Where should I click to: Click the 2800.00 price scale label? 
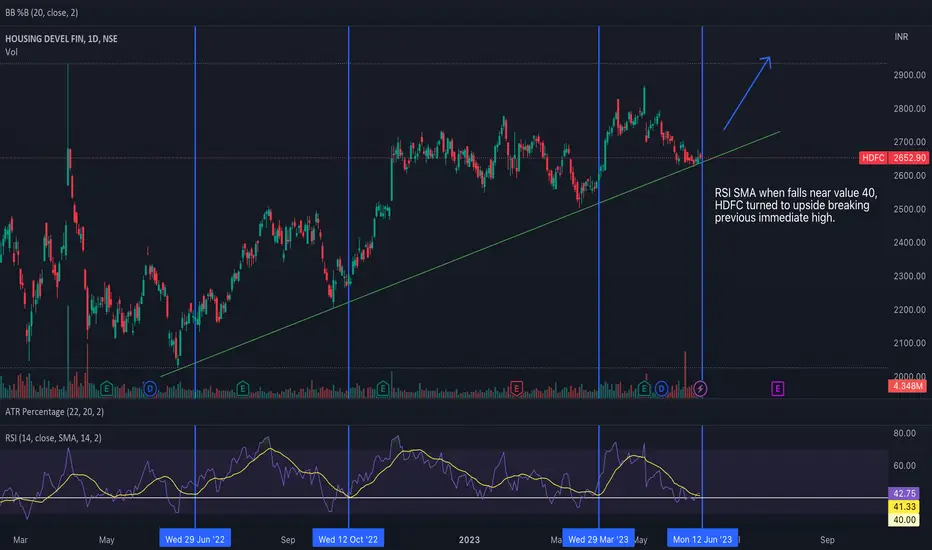coord(909,108)
